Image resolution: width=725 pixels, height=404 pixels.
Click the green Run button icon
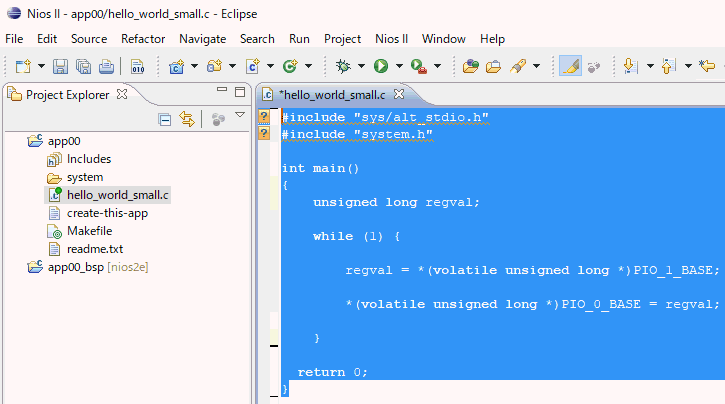click(381, 66)
